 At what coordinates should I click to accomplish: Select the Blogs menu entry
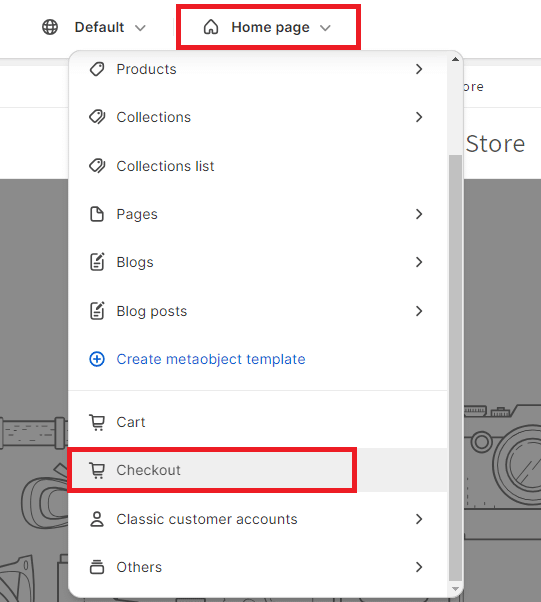tap(258, 262)
